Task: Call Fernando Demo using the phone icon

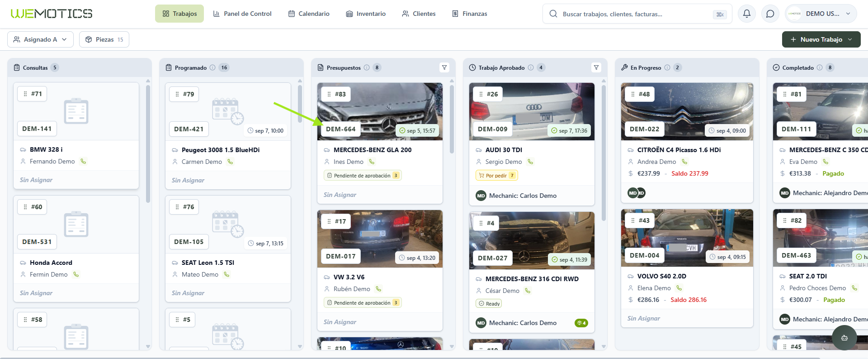Action: pyautogui.click(x=83, y=161)
